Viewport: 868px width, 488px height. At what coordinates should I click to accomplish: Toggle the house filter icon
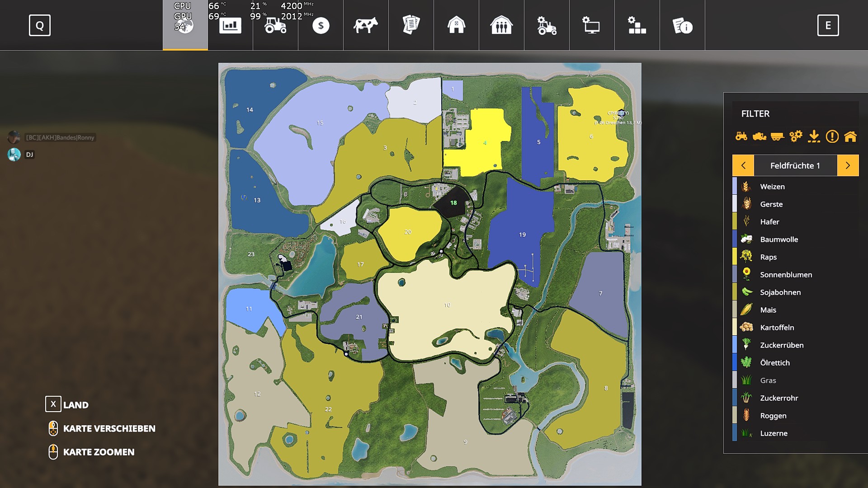pos(850,136)
